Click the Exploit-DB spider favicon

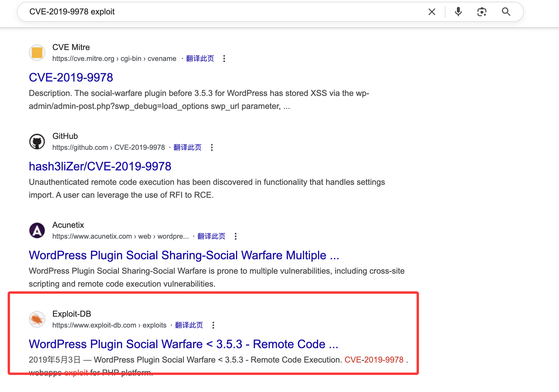pos(37,319)
